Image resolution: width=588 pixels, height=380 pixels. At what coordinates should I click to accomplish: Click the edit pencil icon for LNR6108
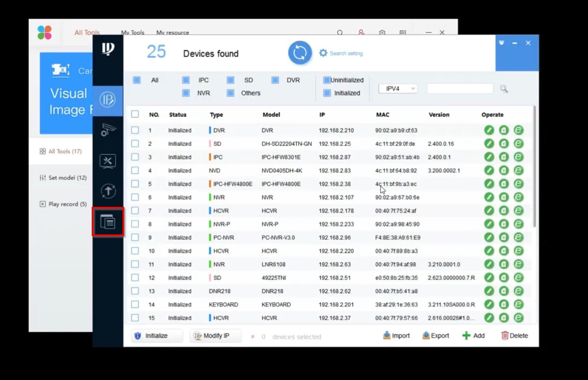(489, 264)
